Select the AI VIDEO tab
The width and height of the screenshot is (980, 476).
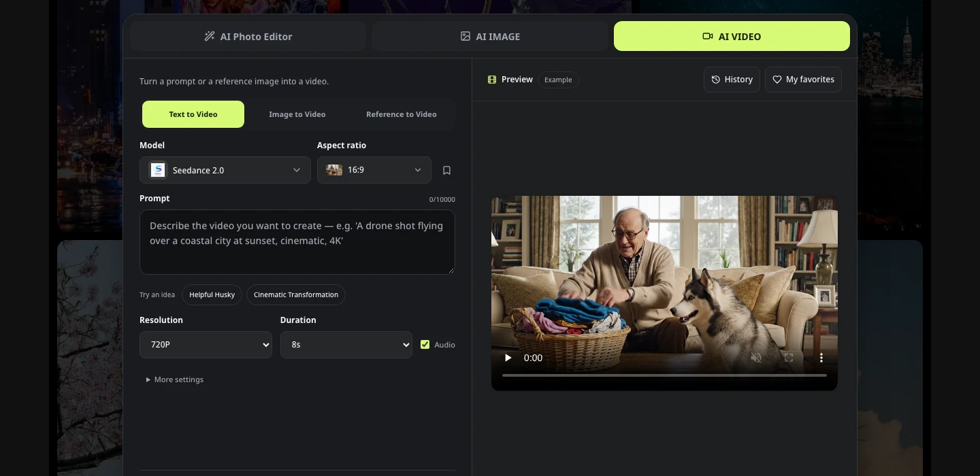click(732, 36)
